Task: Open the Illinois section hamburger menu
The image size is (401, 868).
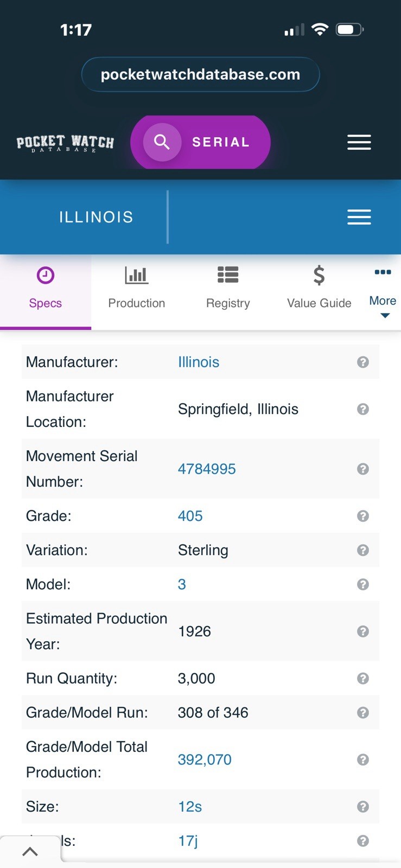Action: [x=359, y=217]
